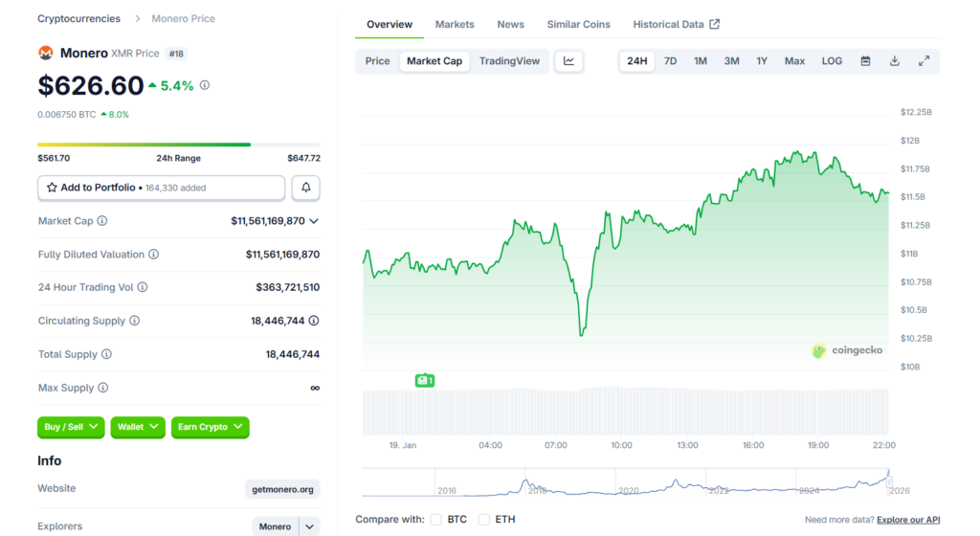Image resolution: width=980 pixels, height=536 pixels.
Task: Enable BTC comparison checkbox
Action: 436,520
